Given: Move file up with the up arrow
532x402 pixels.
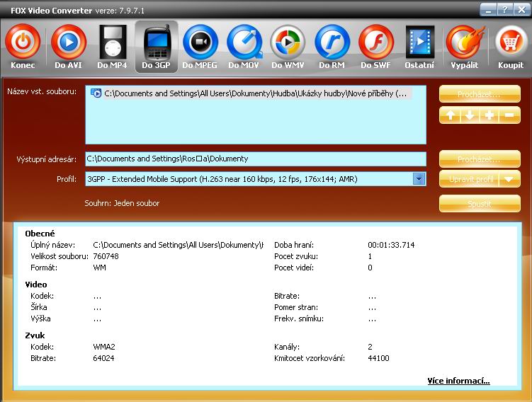Looking at the screenshot, I should (x=450, y=115).
